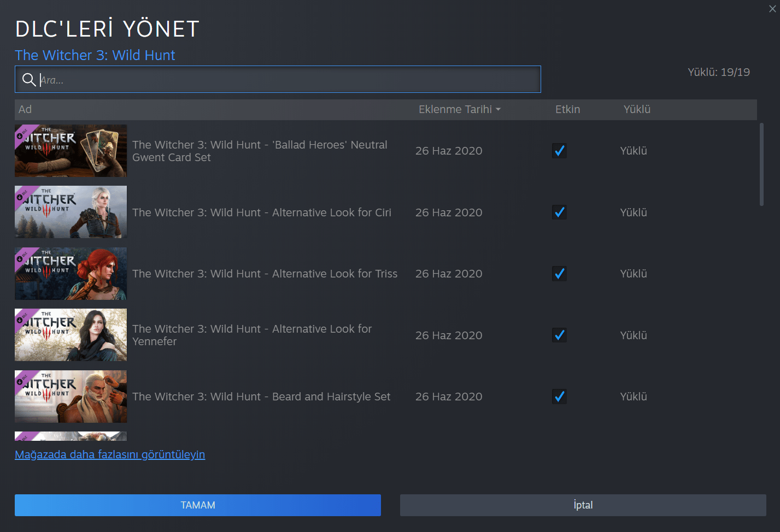This screenshot has height=532, width=780.
Task: Click the Alternative Look for Triss thumbnail
Action: [71, 274]
